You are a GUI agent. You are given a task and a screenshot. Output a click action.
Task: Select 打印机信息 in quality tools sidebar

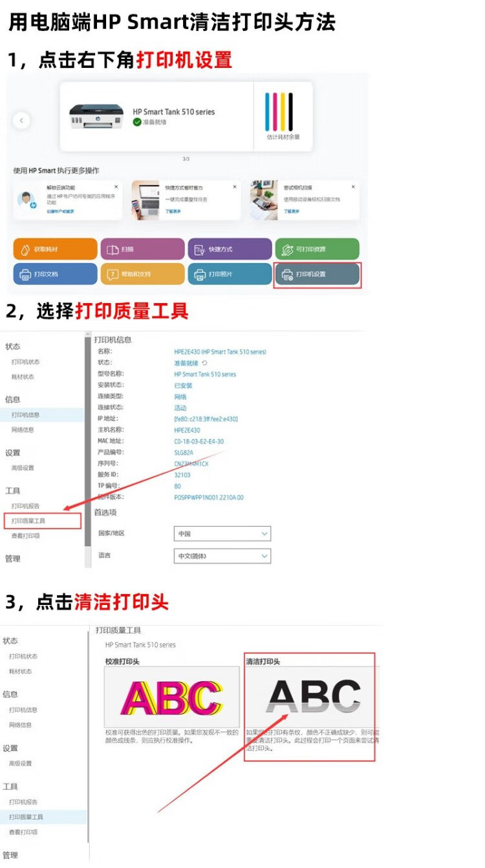click(23, 710)
